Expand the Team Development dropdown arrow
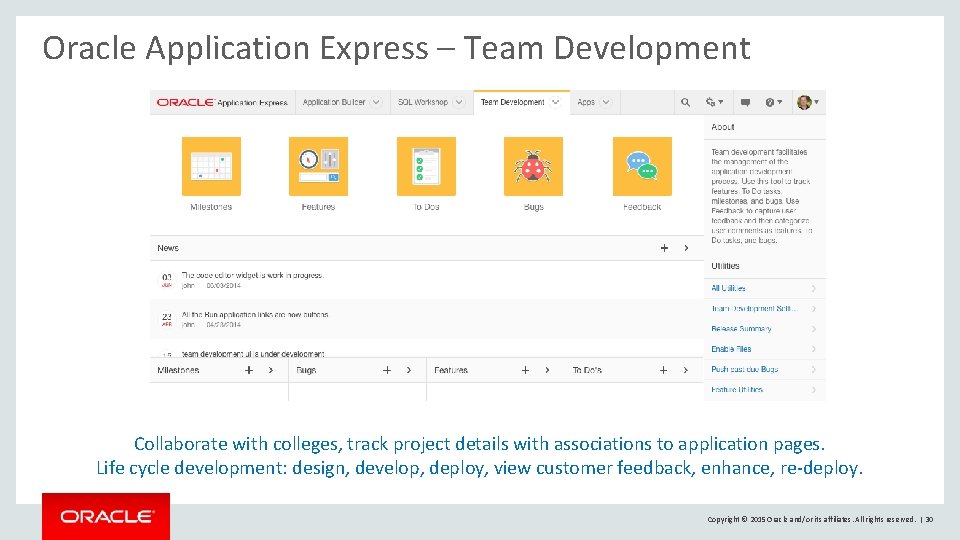Image resolution: width=960 pixels, height=540 pixels. coord(555,102)
